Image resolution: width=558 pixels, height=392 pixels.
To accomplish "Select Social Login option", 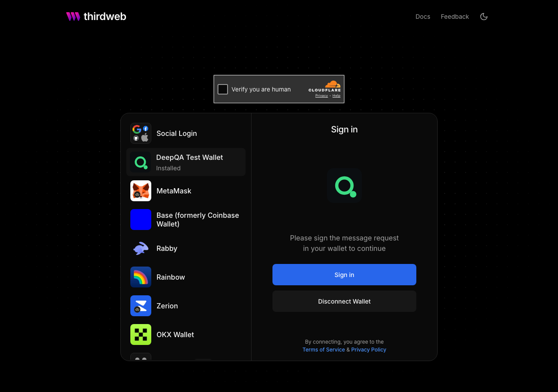I will click(x=186, y=133).
